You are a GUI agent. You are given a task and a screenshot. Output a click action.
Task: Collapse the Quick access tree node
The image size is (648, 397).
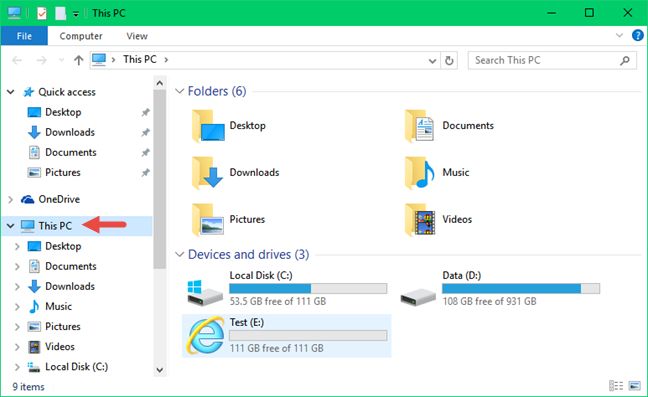point(11,92)
